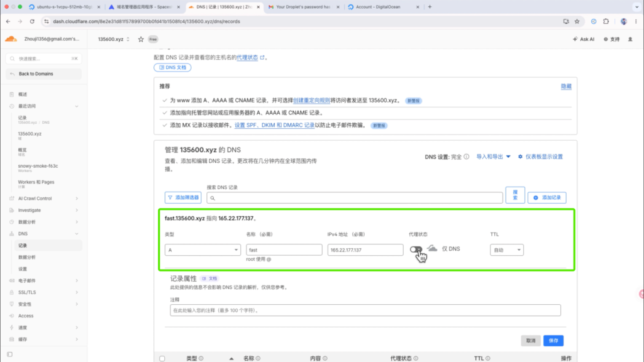
Task: Focus the 注释 comment field
Action: point(365,310)
